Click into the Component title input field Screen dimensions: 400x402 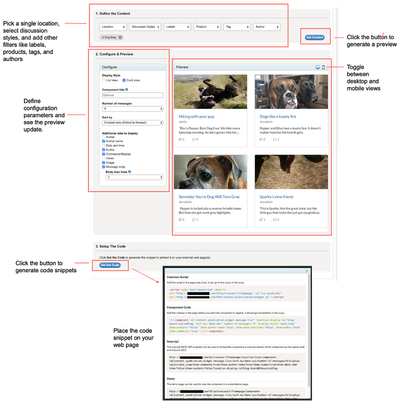point(133,95)
